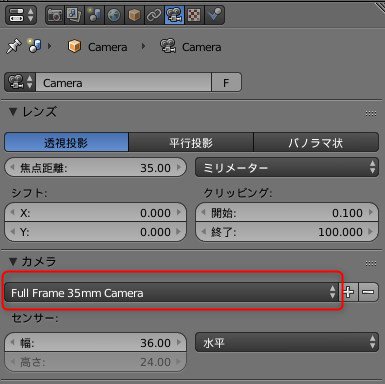Open the Physics properties tab
The image size is (385, 384).
tap(214, 15)
